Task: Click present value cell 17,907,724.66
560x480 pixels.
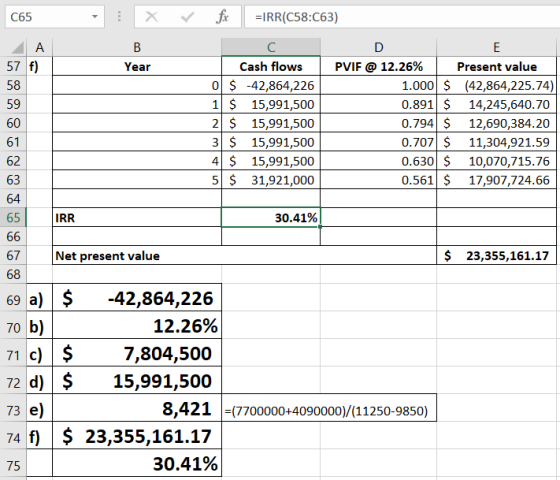Action: [496, 180]
